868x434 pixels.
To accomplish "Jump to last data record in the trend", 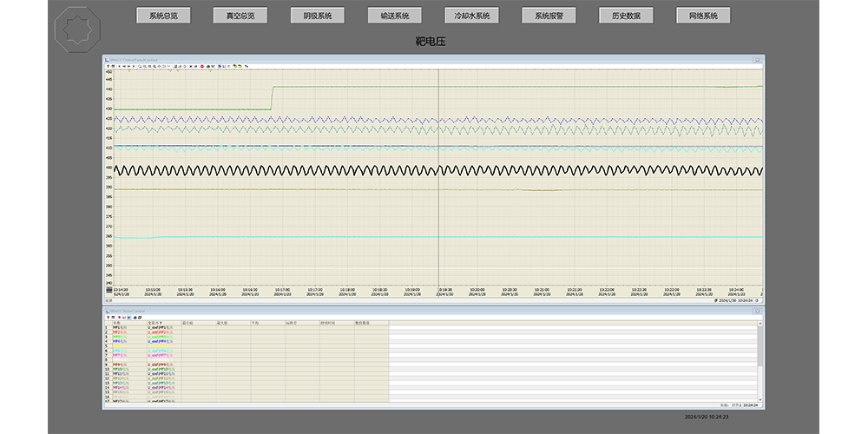I will point(134,66).
